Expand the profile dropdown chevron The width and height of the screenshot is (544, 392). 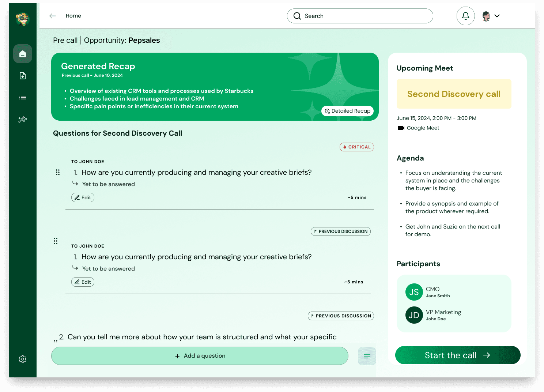point(497,16)
